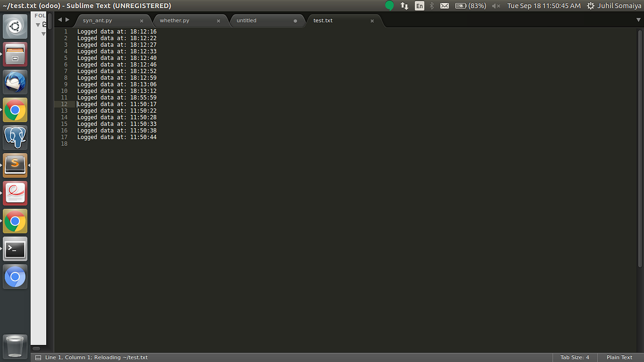Click the unsaved dot on untitled tab

[295, 21]
